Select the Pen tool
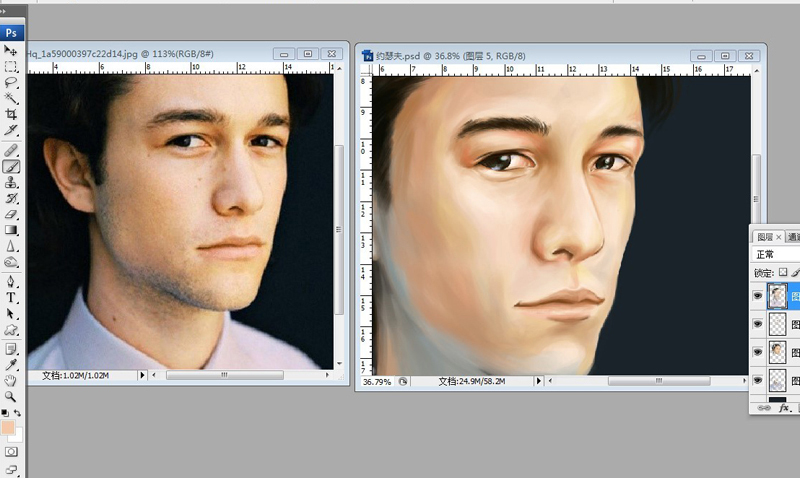The image size is (800, 478). 10,282
